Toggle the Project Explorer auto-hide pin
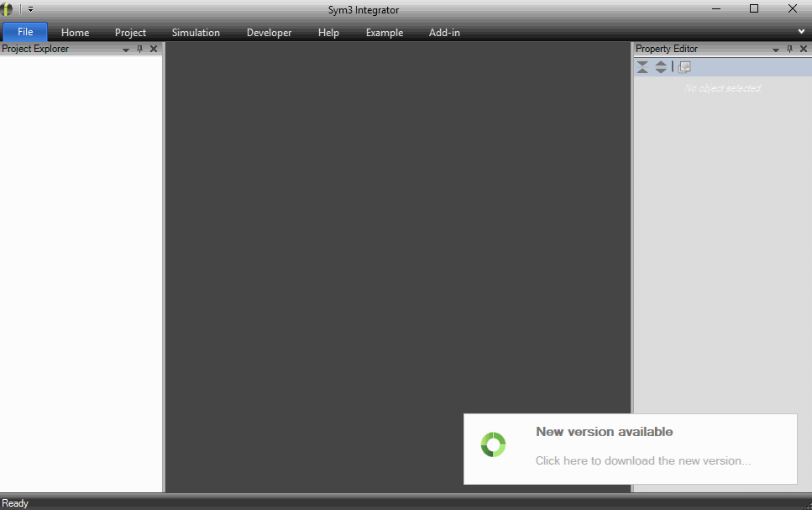The image size is (812, 510). coord(139,49)
